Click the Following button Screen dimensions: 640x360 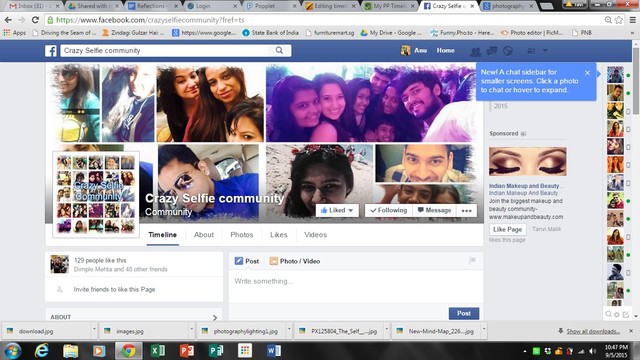pos(389,210)
